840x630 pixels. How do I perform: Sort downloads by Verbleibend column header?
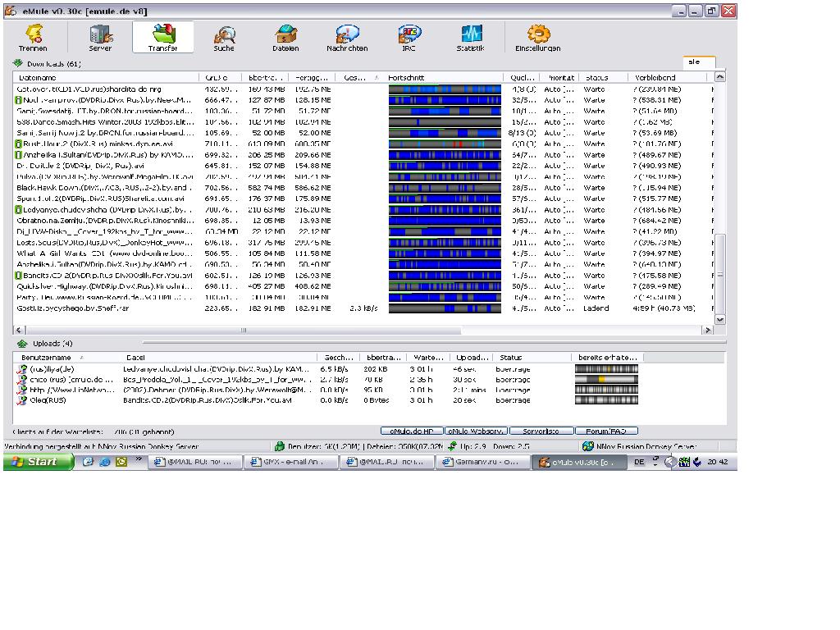668,78
